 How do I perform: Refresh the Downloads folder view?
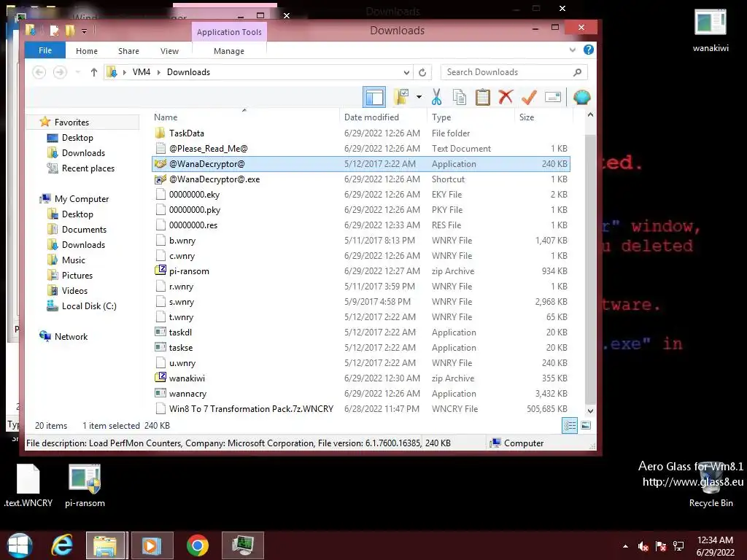(x=422, y=72)
